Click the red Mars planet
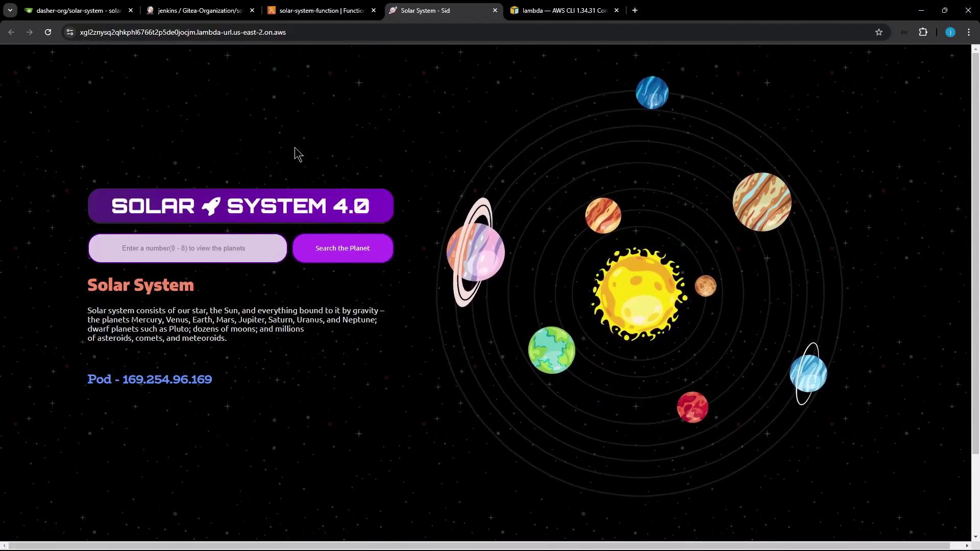The image size is (980, 551). click(x=692, y=407)
